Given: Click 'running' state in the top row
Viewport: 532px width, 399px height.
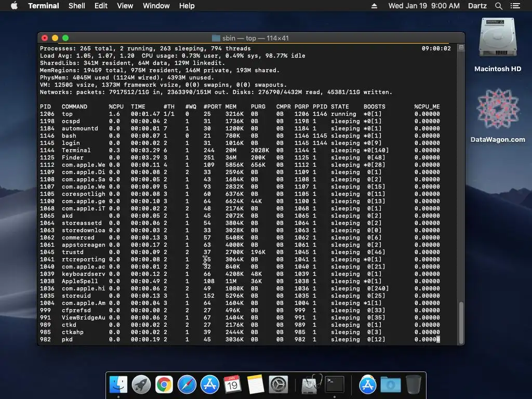Looking at the screenshot, I should pyautogui.click(x=343, y=114).
